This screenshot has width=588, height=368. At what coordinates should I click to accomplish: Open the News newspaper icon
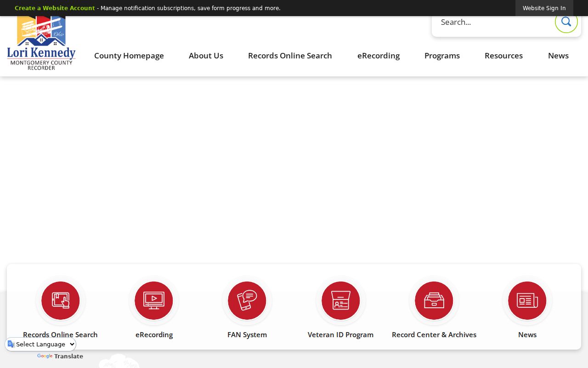coord(527,300)
